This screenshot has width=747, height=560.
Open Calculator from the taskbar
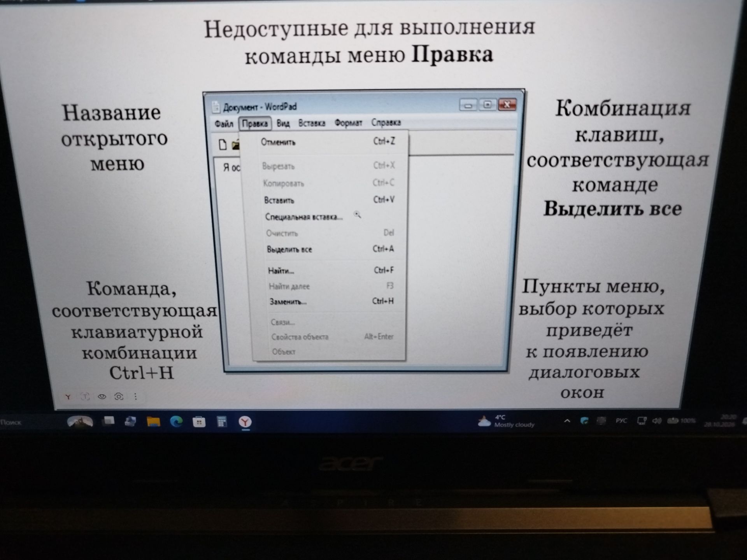pyautogui.click(x=222, y=422)
